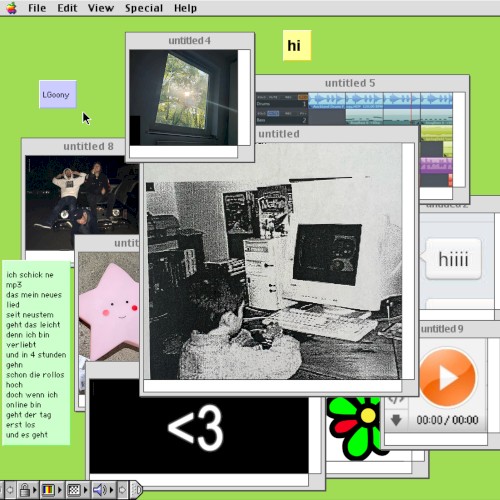Click the blue Drums waveform clip
This screenshot has width=500, height=500.
point(327,101)
